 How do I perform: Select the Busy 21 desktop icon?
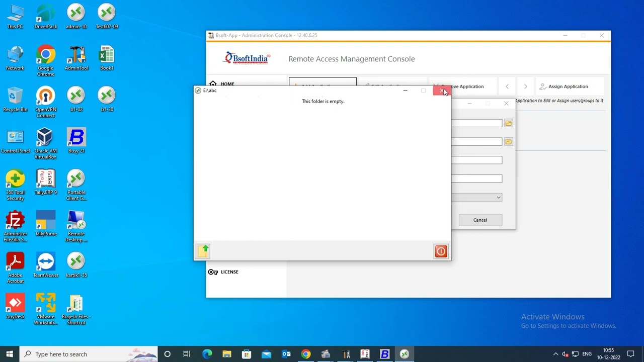[76, 141]
